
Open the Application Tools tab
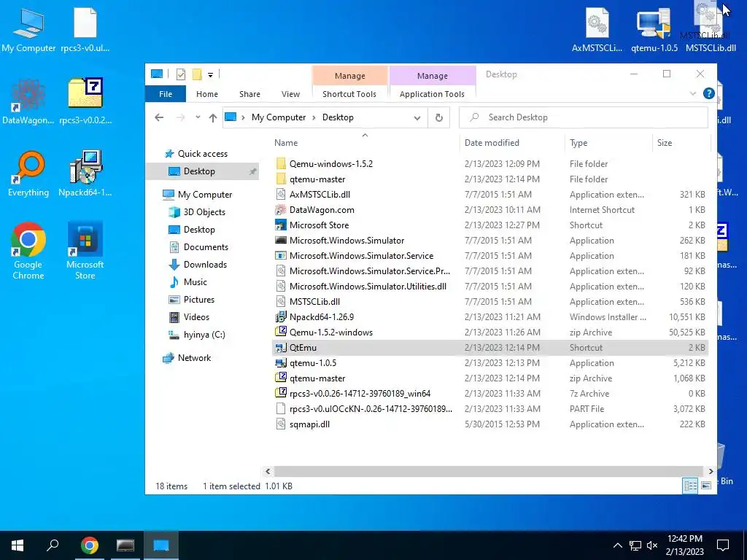[432, 94]
